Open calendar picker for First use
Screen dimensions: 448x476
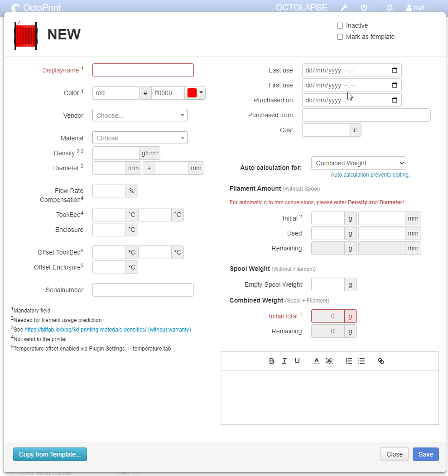click(394, 85)
